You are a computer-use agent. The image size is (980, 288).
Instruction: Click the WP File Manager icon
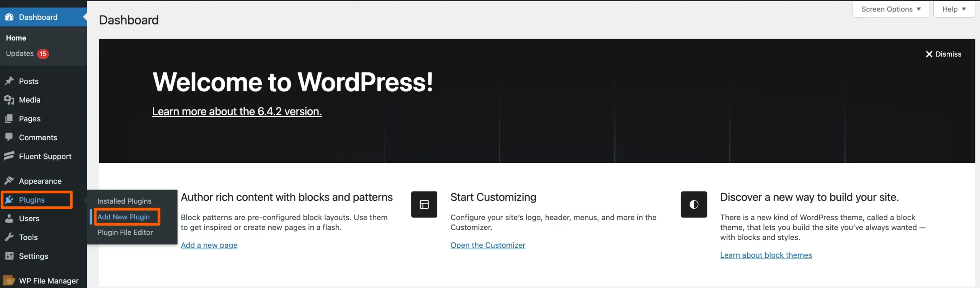(x=10, y=280)
